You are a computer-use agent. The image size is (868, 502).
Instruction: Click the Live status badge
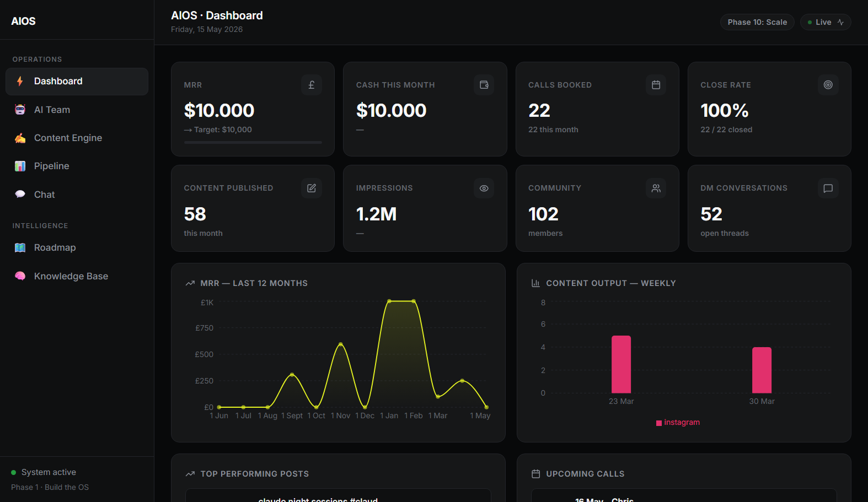[826, 22]
